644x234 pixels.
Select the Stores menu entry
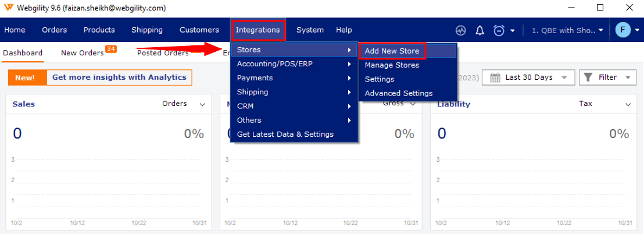click(294, 50)
